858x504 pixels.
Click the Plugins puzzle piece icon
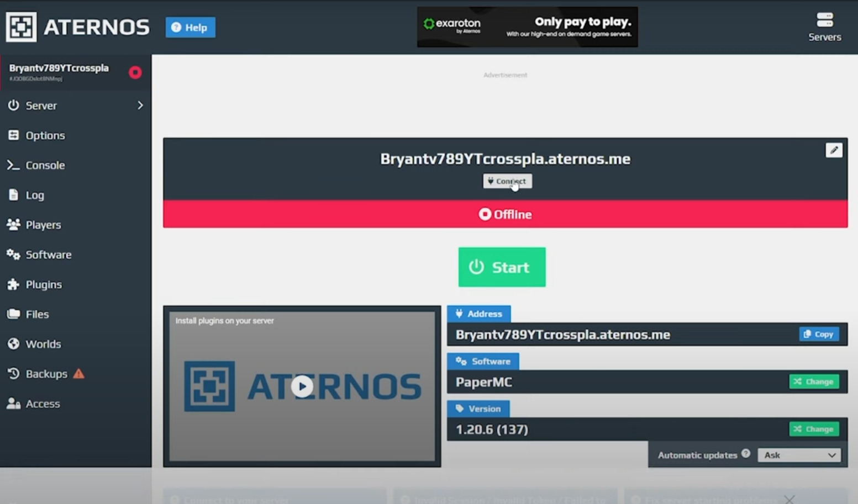pyautogui.click(x=13, y=284)
